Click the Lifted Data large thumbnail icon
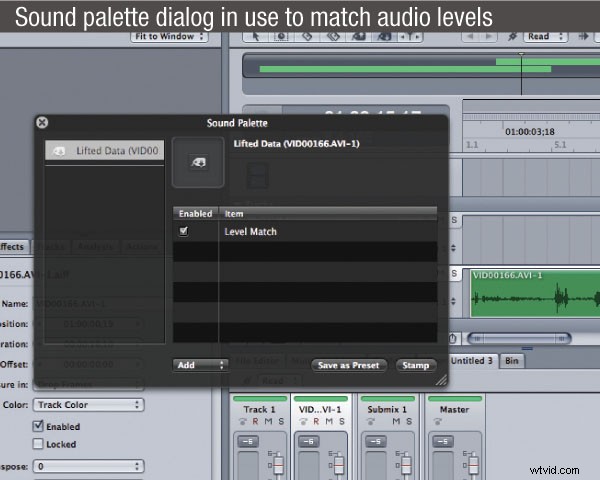Screen dimensions: 600x480 click(x=198, y=162)
